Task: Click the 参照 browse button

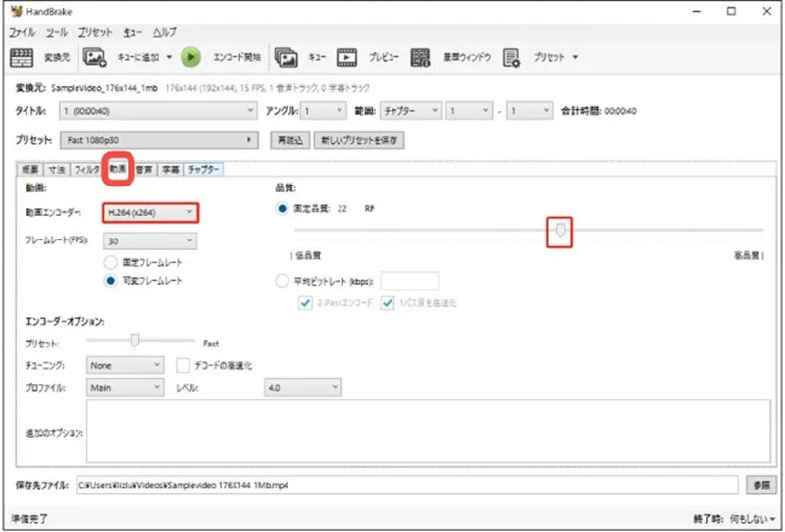Action: (759, 485)
